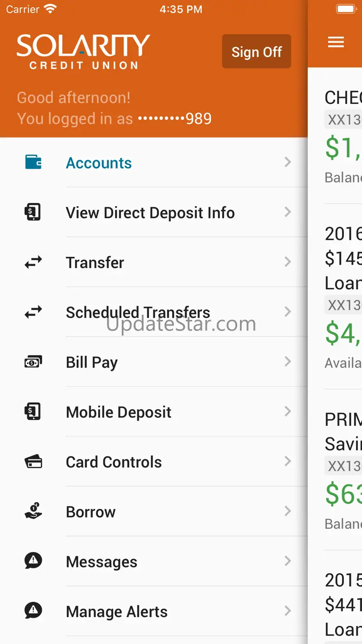Click the Scheduled Transfers arrows icon
Screen dimensions: 362x644
click(33, 312)
